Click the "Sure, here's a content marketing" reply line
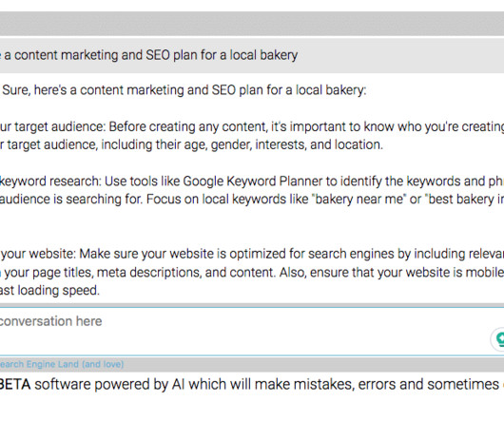Viewport: 504px width, 421px height. tap(184, 90)
